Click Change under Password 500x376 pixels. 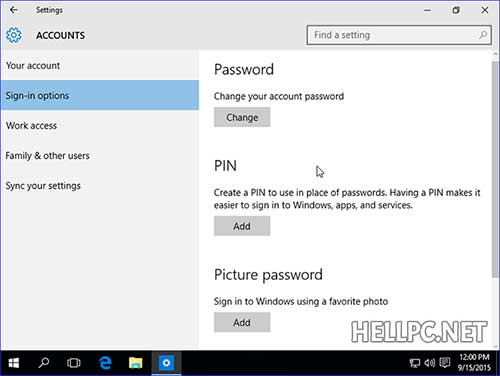click(242, 117)
